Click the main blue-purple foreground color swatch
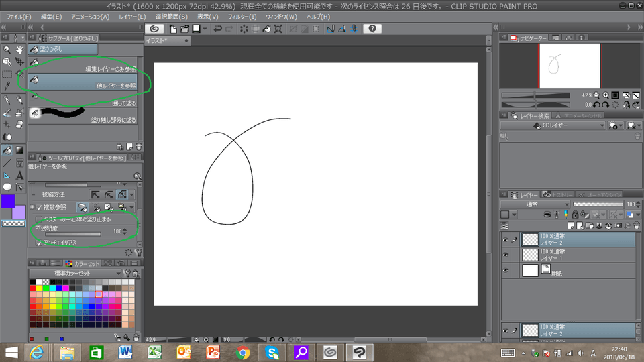This screenshot has height=362, width=644. [x=8, y=202]
